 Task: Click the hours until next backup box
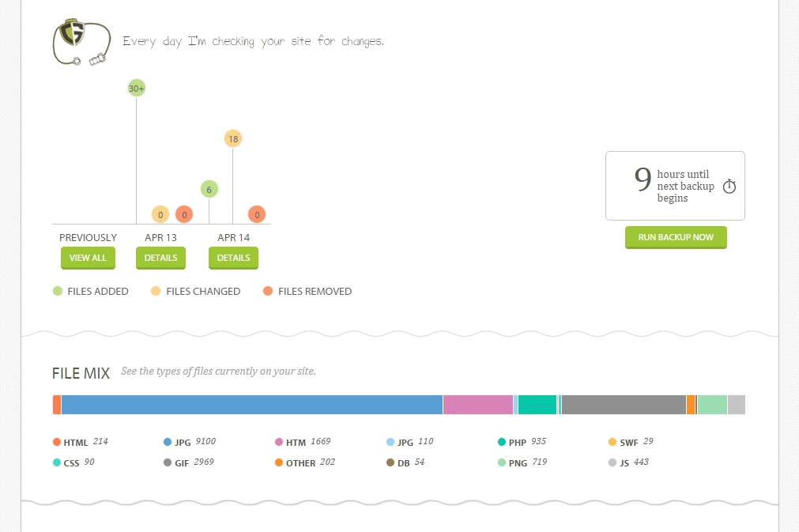pyautogui.click(x=675, y=186)
